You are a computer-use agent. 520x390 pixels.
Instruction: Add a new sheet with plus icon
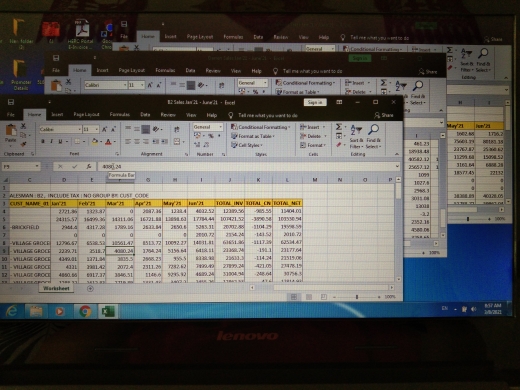coord(90,289)
